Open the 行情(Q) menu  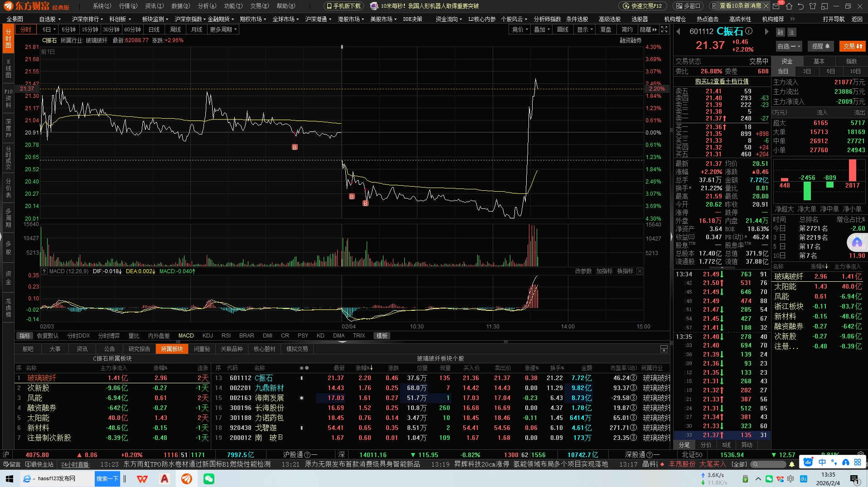pos(128,6)
